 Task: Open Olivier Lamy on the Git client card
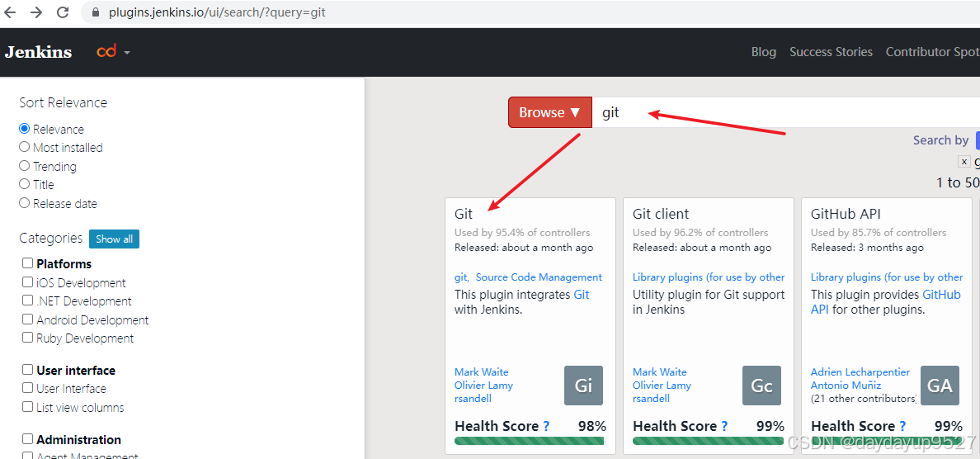662,386
